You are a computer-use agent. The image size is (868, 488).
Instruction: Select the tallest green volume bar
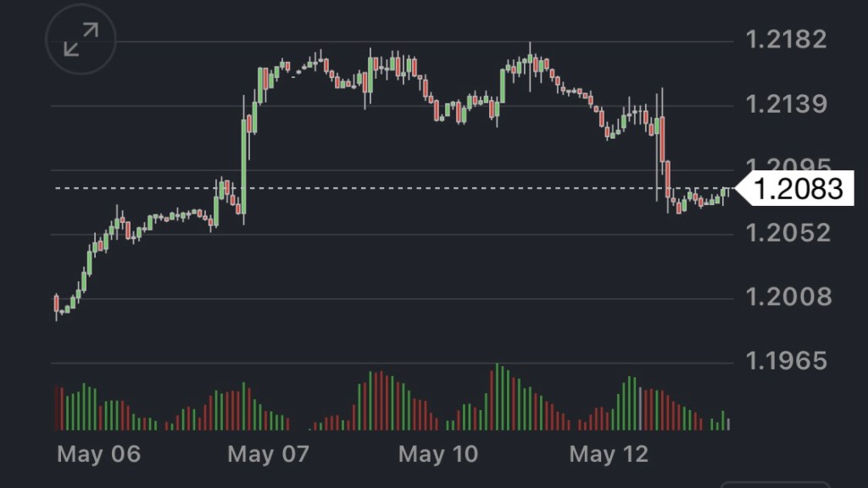tap(498, 396)
